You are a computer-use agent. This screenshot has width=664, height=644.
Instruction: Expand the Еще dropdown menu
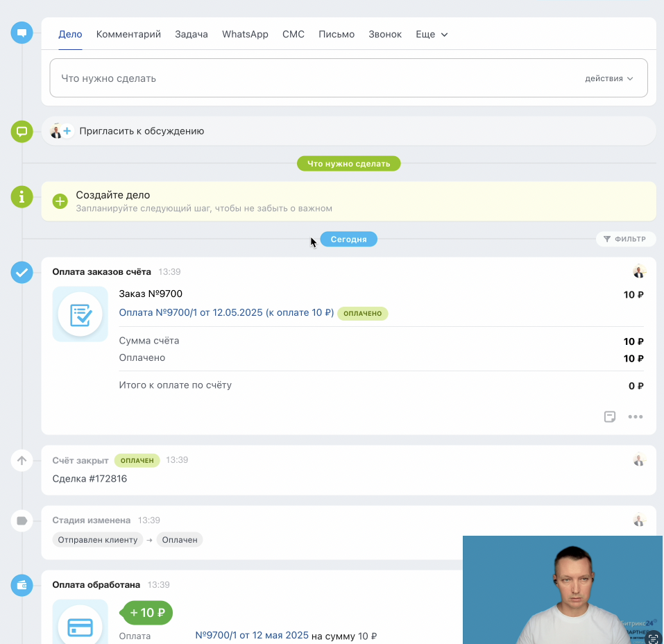pos(432,34)
